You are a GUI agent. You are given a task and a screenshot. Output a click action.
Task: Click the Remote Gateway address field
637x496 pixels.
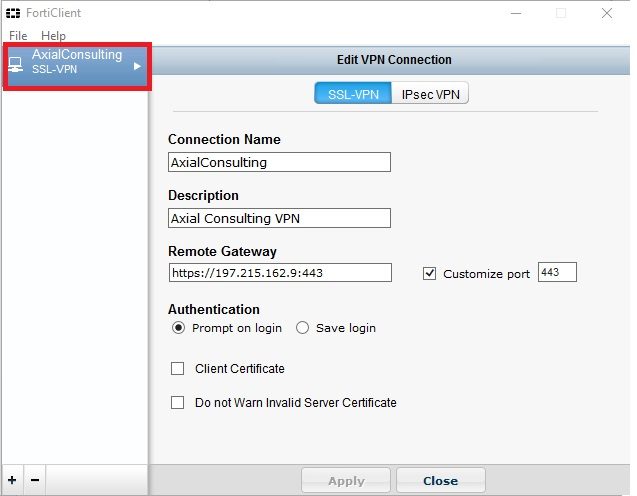tap(280, 273)
